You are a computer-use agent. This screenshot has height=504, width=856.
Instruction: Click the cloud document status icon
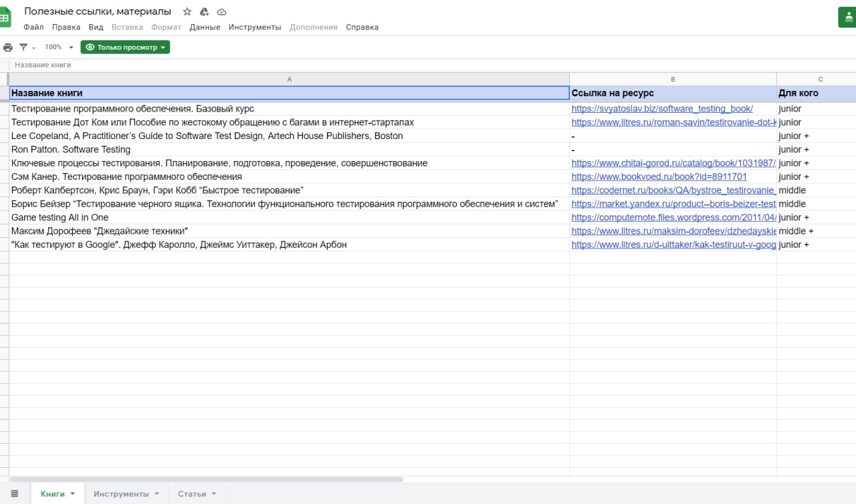pyautogui.click(x=222, y=12)
